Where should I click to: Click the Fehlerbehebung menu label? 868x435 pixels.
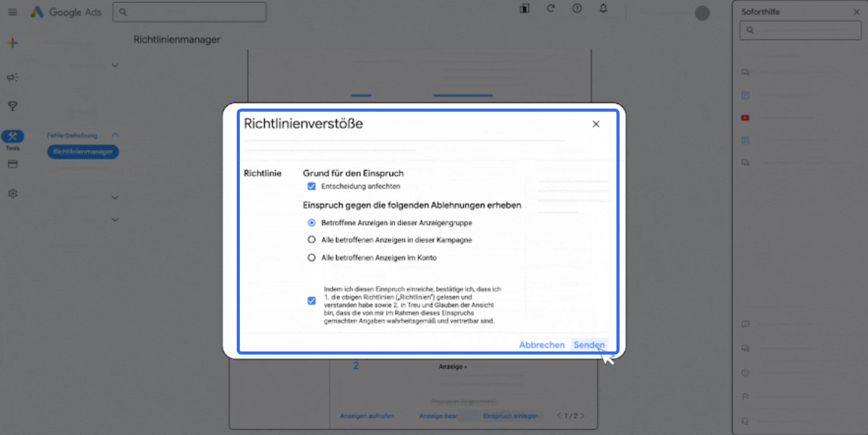72,135
